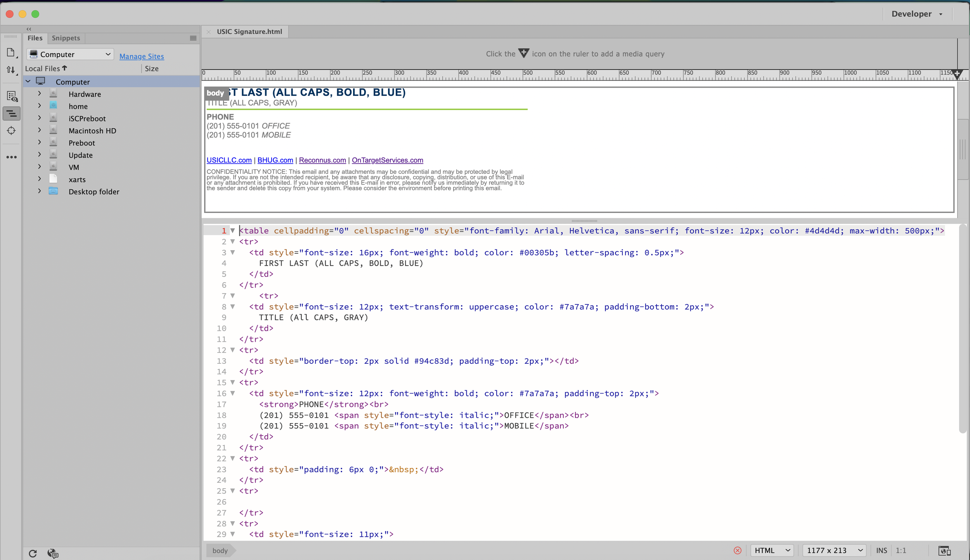Close the USIC Signature.html tab
The image size is (970, 560).
point(209,32)
